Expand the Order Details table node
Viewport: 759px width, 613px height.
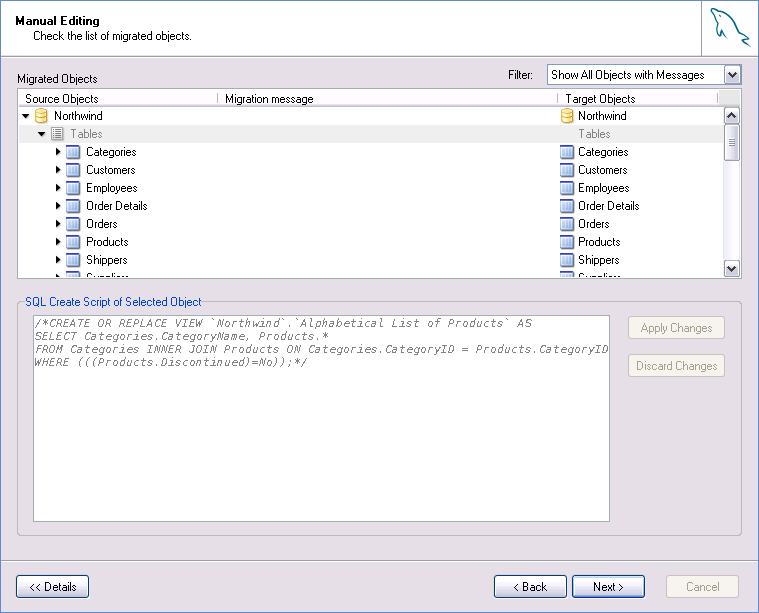tap(58, 205)
